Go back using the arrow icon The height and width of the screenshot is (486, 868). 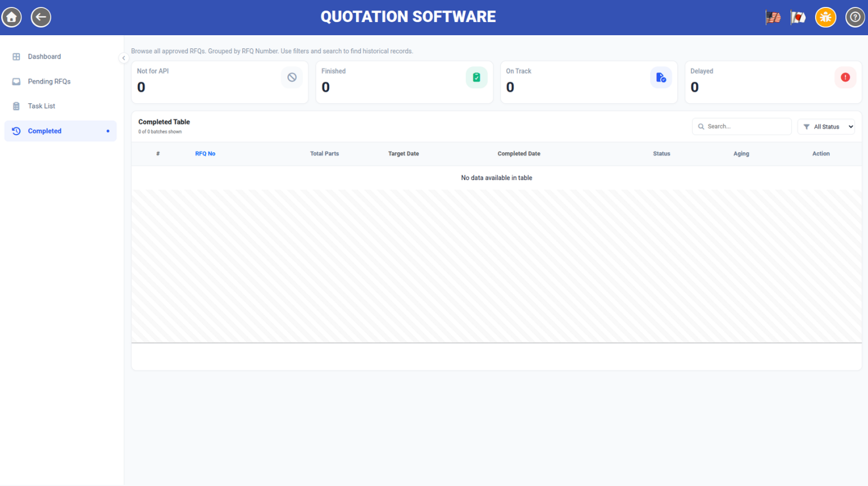click(41, 17)
